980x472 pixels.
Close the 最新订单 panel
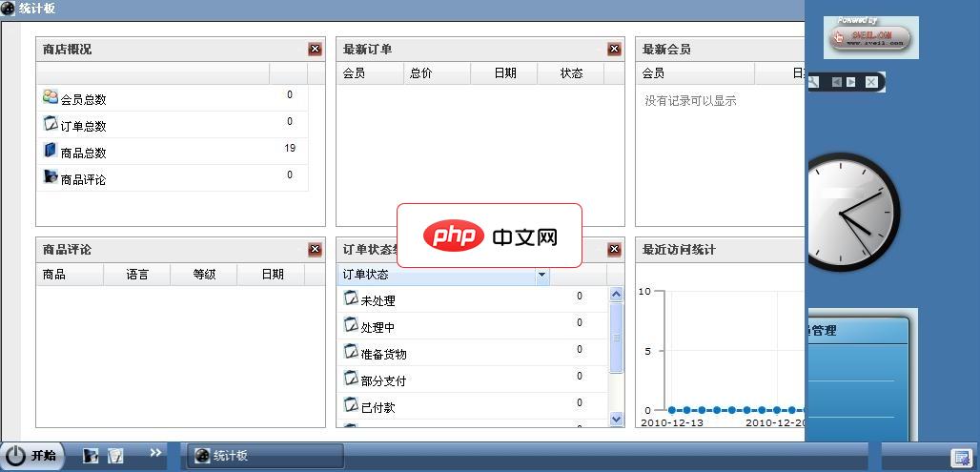(614, 50)
